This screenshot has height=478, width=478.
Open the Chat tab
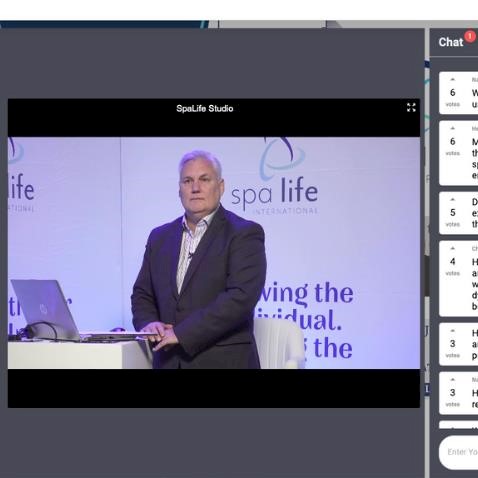451,42
